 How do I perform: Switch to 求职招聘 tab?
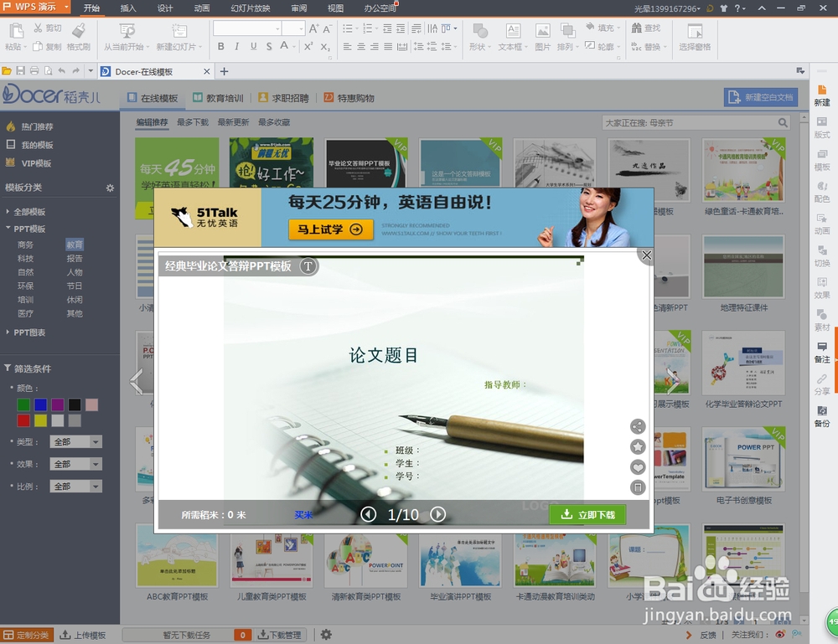pos(284,98)
